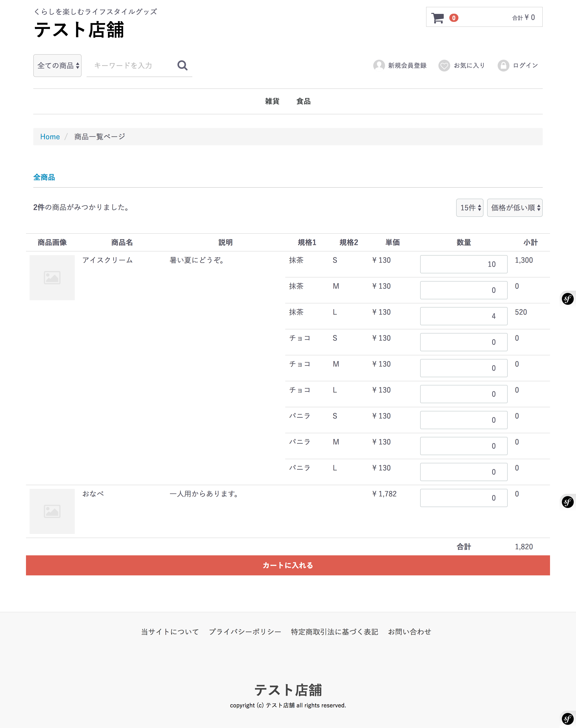Click the 単価 column header
The width and height of the screenshot is (576, 728).
pyautogui.click(x=393, y=242)
